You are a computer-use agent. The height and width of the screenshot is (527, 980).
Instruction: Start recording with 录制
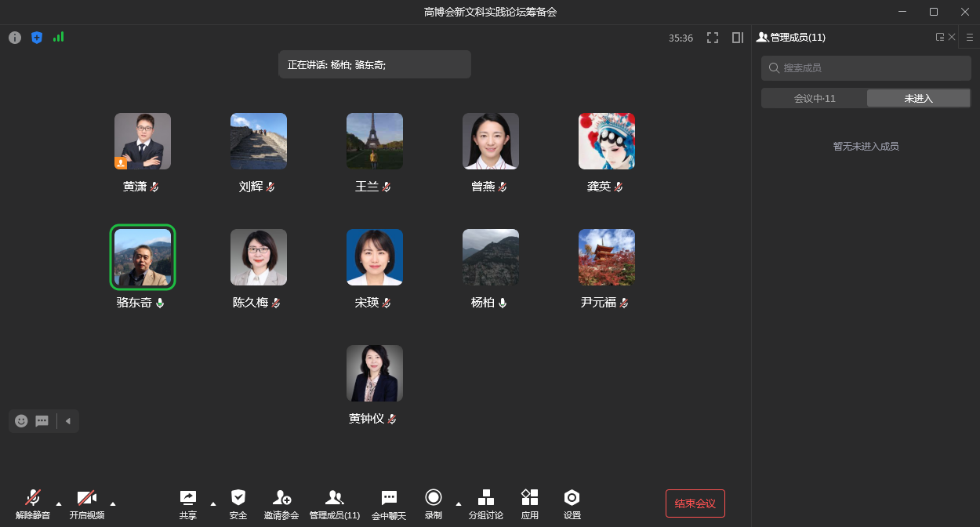434,504
